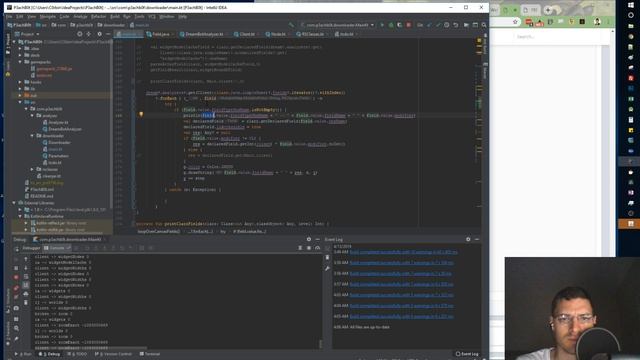This screenshot has width=640, height=360.
Task: Switch to the DreamBotAnalyzer.kt editor tab
Action: click(204, 34)
